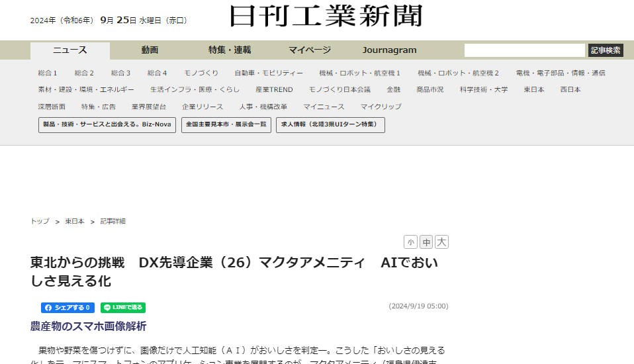634x364 pixels.
Task: Open the ニュース tab
Action: (x=70, y=50)
